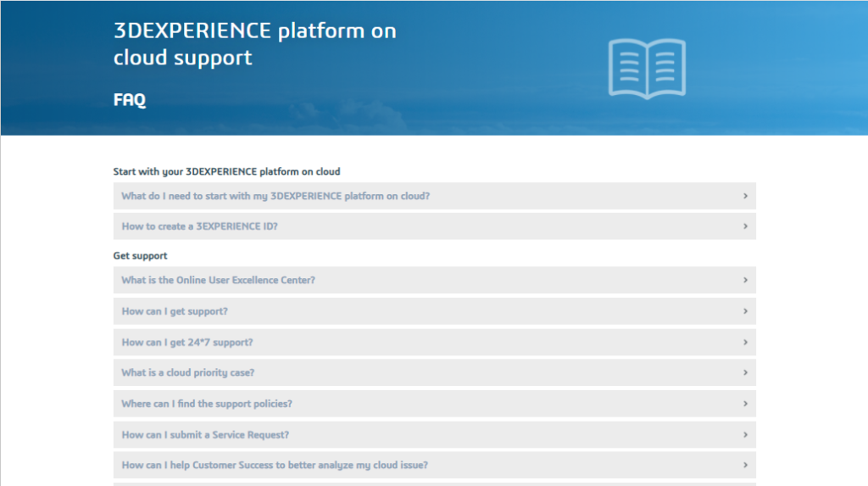Expand chevron for 'What do I need to start' question
Image resolution: width=868 pixels, height=486 pixels.
pos(745,196)
